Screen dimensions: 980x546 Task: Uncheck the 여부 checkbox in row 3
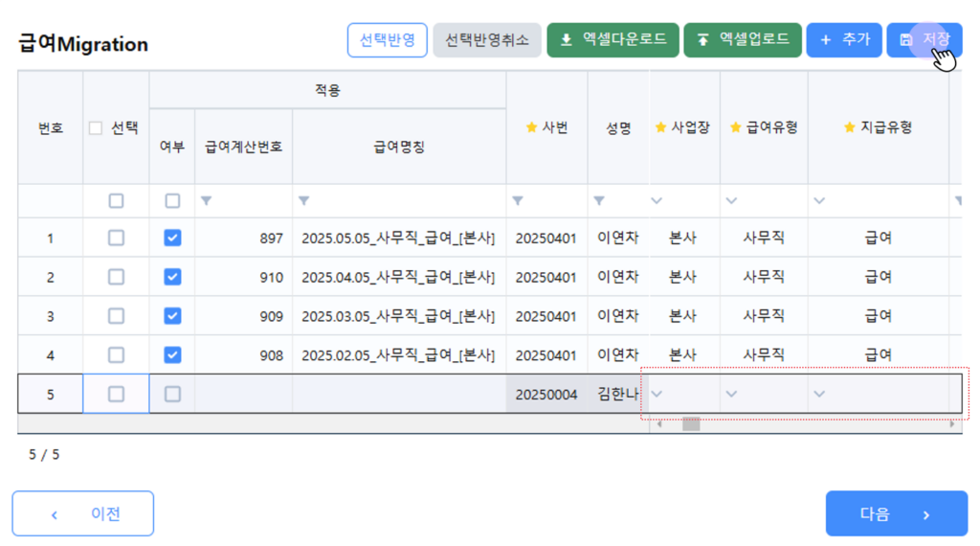click(172, 316)
